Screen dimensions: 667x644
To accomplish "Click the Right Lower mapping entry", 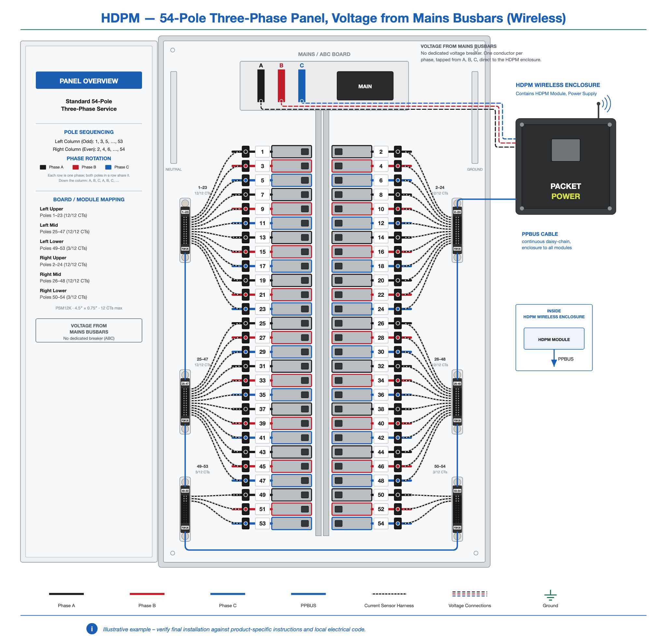I will pyautogui.click(x=64, y=294).
